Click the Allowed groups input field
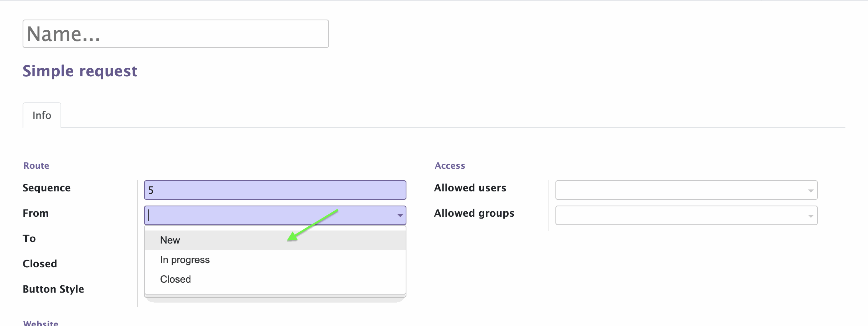The image size is (868, 326). point(686,216)
